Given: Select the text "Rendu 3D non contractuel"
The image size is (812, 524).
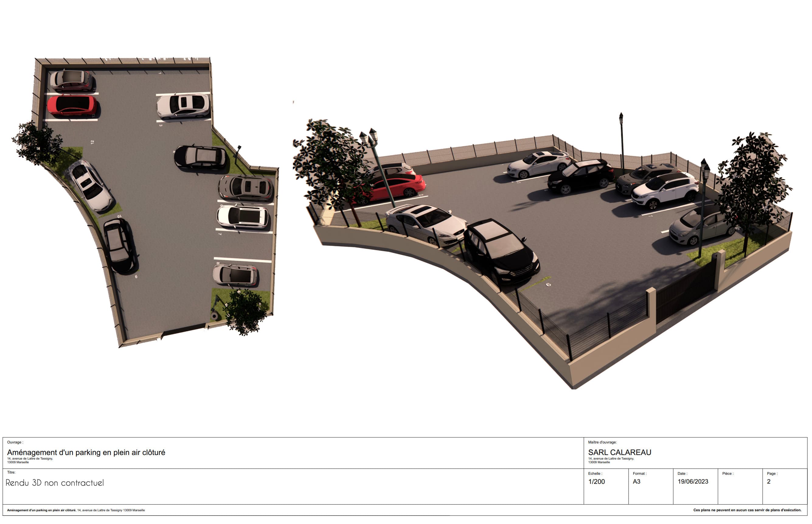Looking at the screenshot, I should point(55,483).
